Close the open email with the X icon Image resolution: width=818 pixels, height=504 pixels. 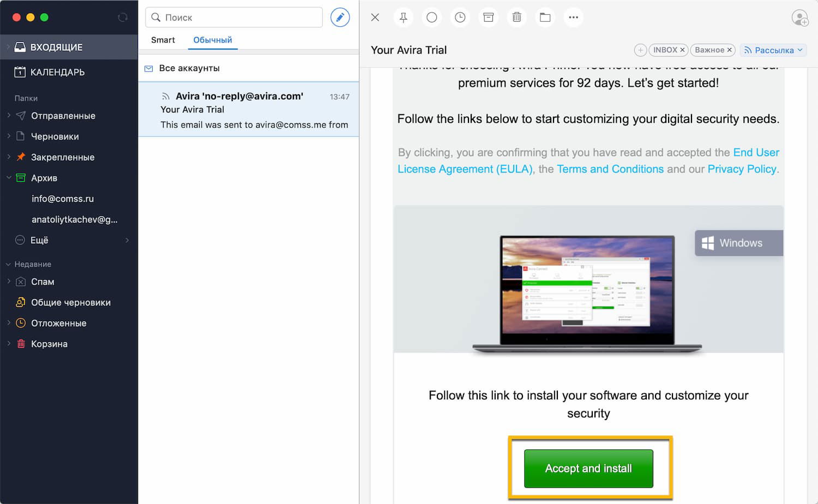pos(375,17)
